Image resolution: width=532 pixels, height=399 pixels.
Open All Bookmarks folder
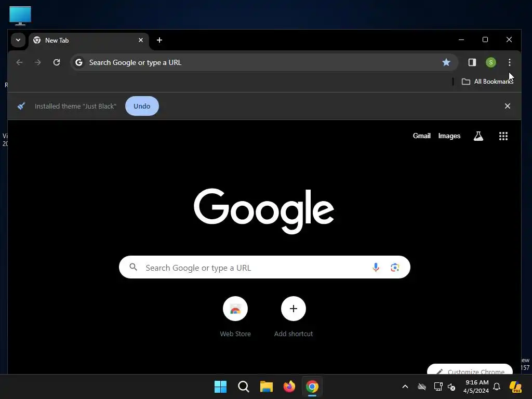coord(487,82)
